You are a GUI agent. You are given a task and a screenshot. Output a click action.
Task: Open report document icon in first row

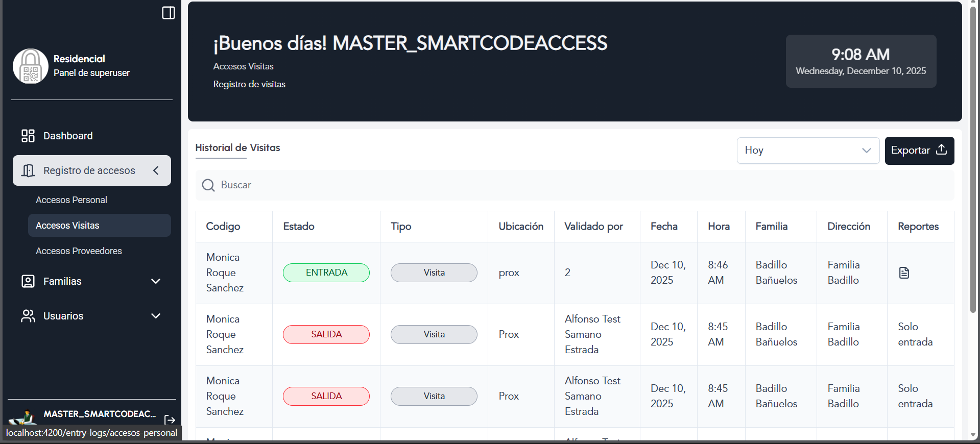click(904, 273)
